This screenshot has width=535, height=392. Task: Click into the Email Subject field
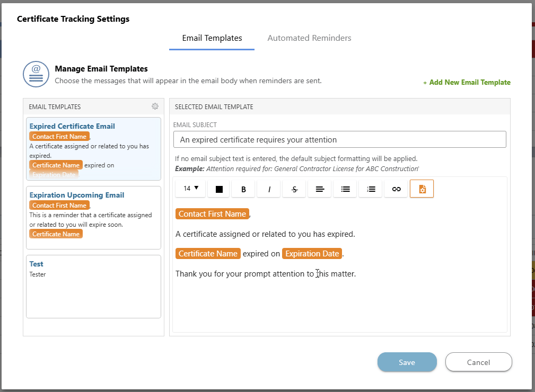tap(339, 139)
